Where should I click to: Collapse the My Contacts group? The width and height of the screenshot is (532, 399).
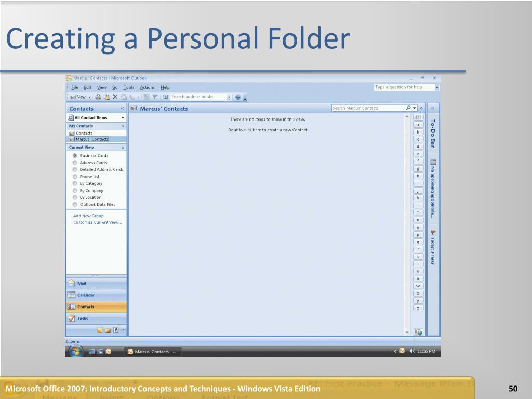click(x=123, y=126)
